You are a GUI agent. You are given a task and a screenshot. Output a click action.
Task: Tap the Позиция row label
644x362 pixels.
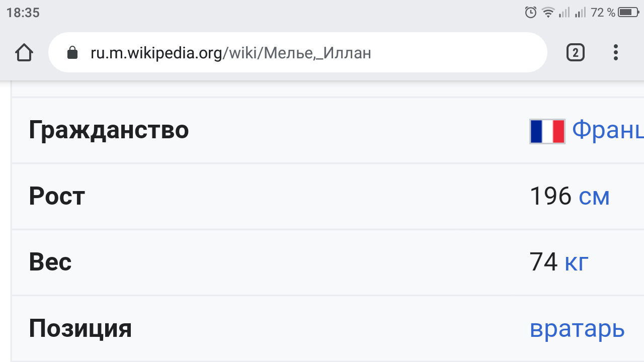[x=80, y=328]
